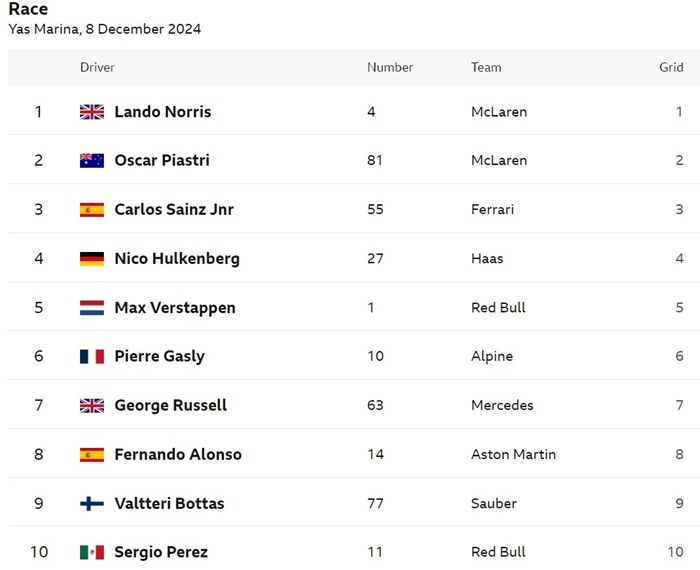Click the Race heading
This screenshot has width=700, height=570.
click(28, 9)
